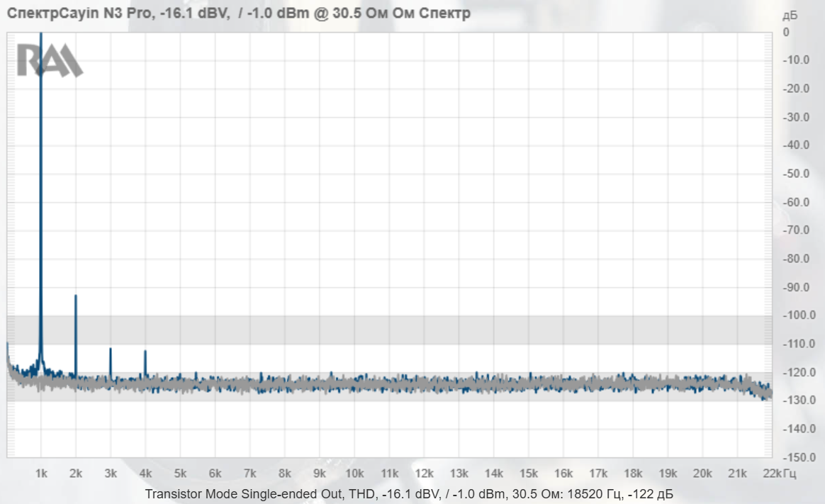Click the '6k' frequency axis label

tap(215, 474)
